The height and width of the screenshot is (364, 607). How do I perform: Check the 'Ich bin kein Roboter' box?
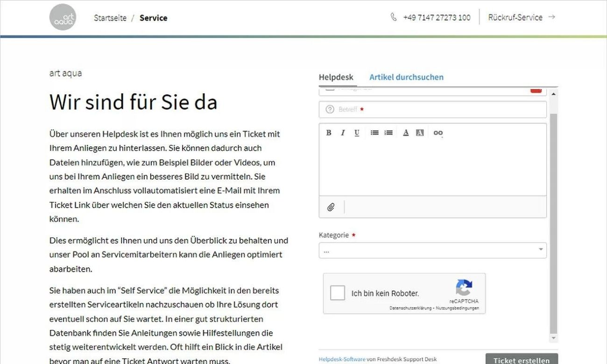pos(338,293)
